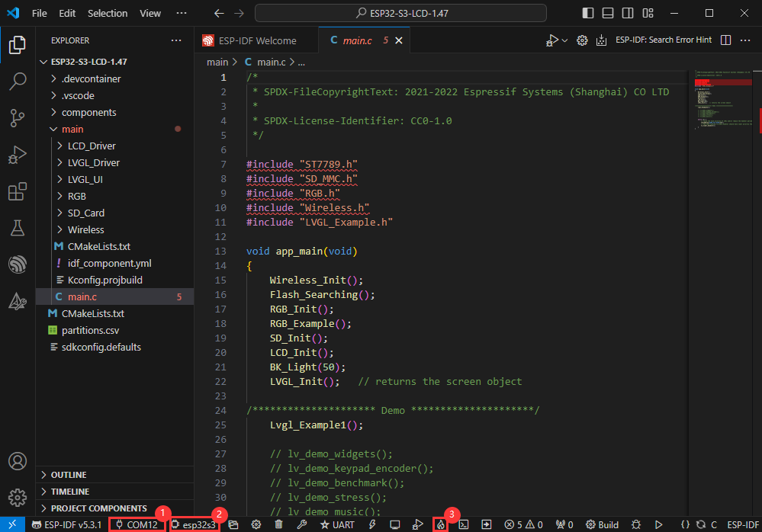Select the COM12 serial port in status bar

pos(137,524)
